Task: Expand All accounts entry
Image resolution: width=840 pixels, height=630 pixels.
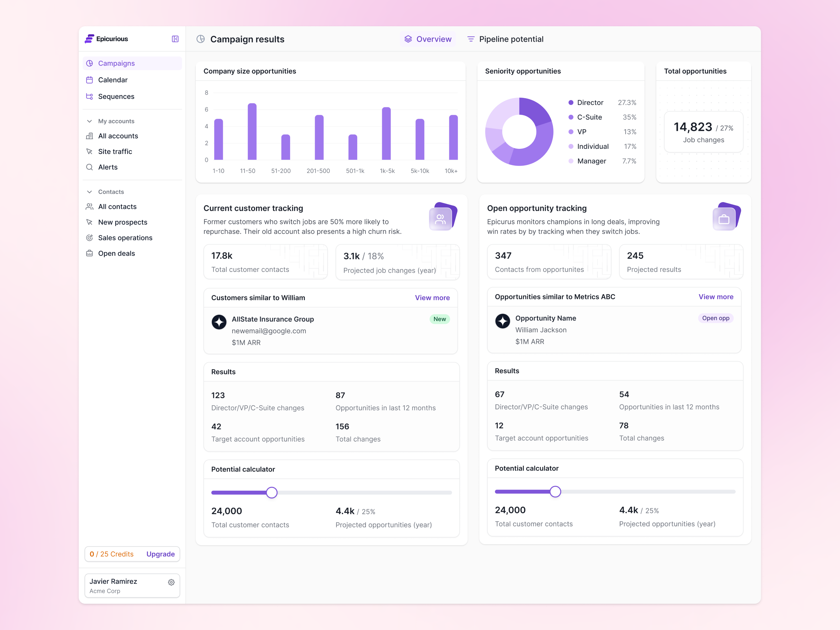Action: pyautogui.click(x=118, y=135)
